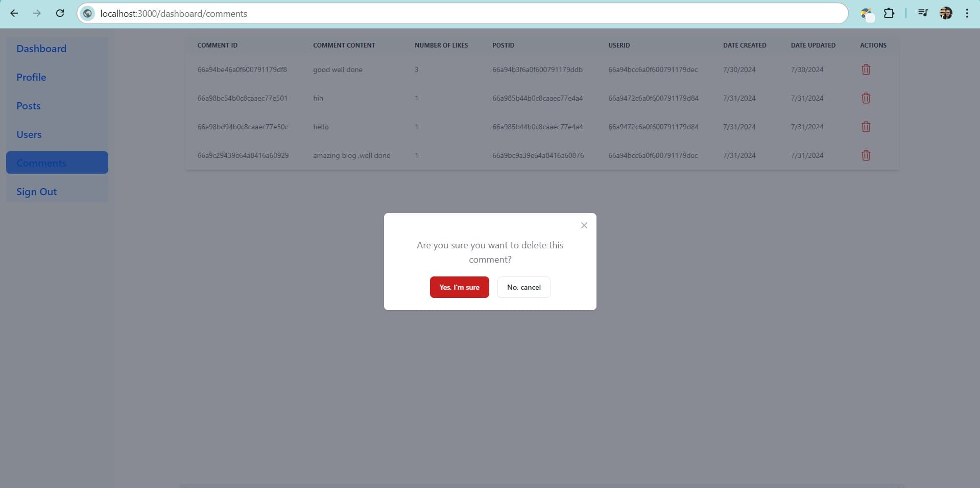Viewport: 980px width, 488px height.
Task: Navigate to Posts sidebar item
Action: point(29,106)
